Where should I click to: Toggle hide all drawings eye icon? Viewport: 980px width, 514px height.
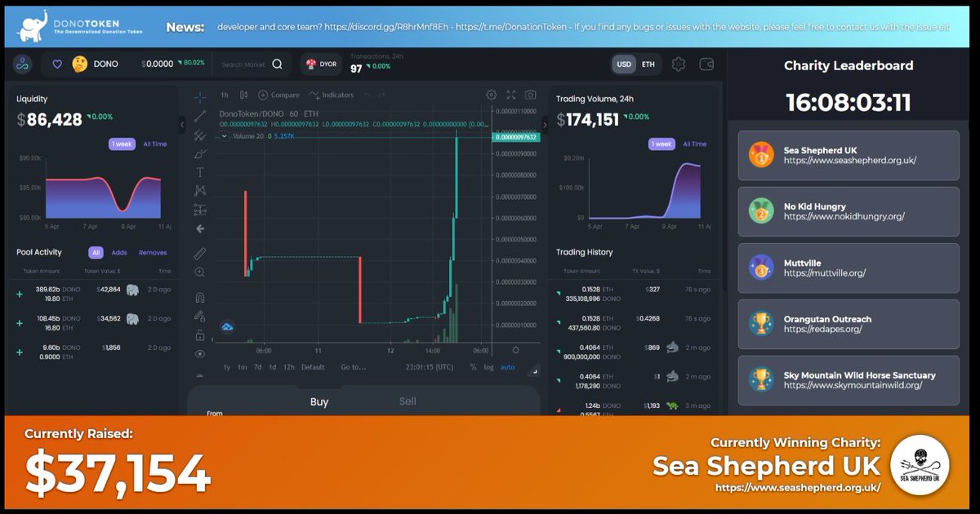point(200,354)
